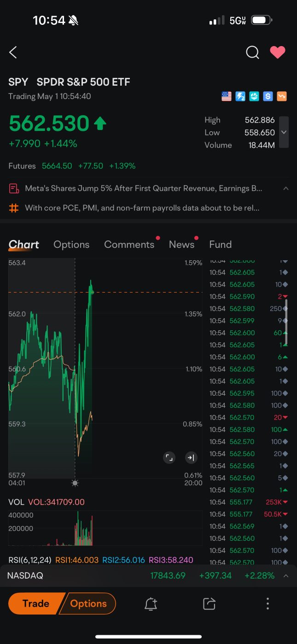Tap the US flag market icon

click(227, 96)
